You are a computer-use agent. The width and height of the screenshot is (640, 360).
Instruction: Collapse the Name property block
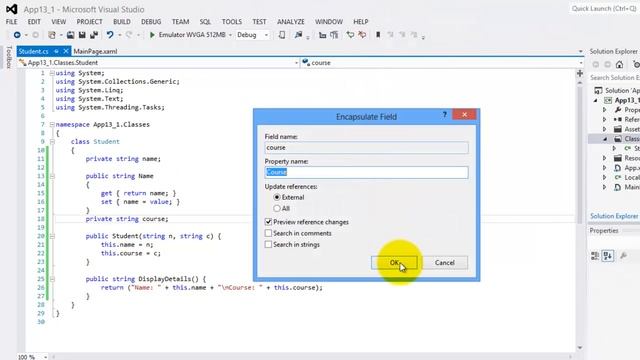click(52, 176)
